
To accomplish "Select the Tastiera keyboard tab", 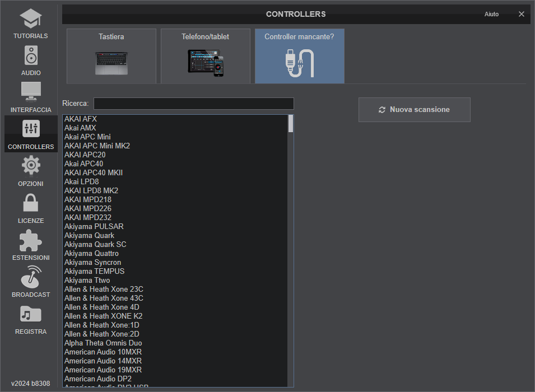I will click(111, 56).
